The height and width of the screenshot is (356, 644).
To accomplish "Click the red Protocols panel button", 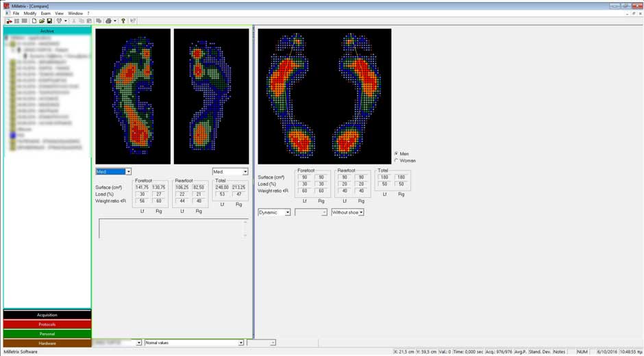I will pyautogui.click(x=47, y=325).
